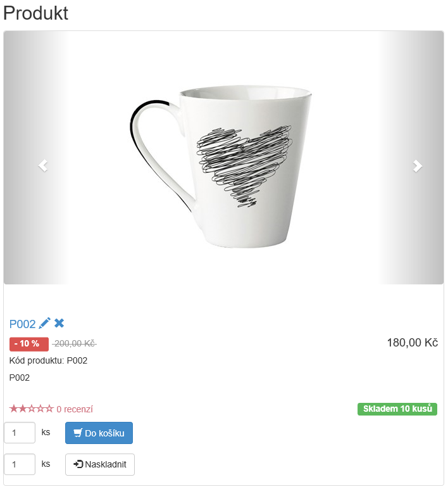
Task: Click the crossed-out 200,00 Kč price
Action: [x=75, y=344]
